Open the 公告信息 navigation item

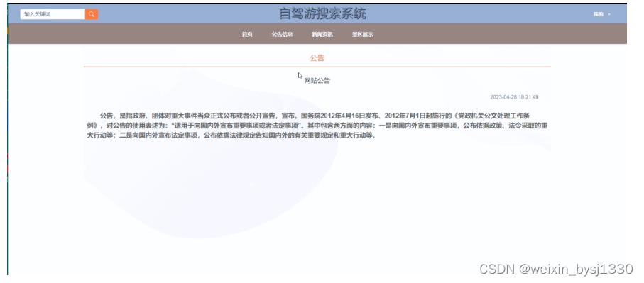(282, 35)
